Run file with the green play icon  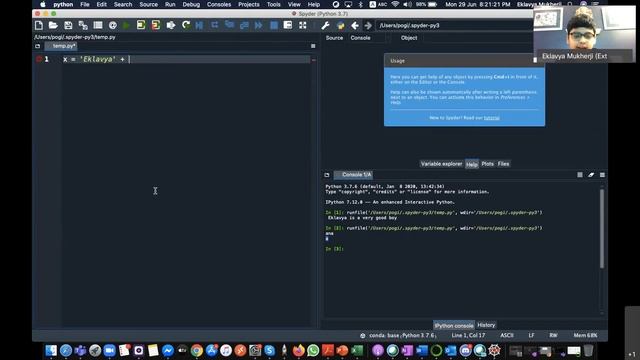[x=126, y=25]
